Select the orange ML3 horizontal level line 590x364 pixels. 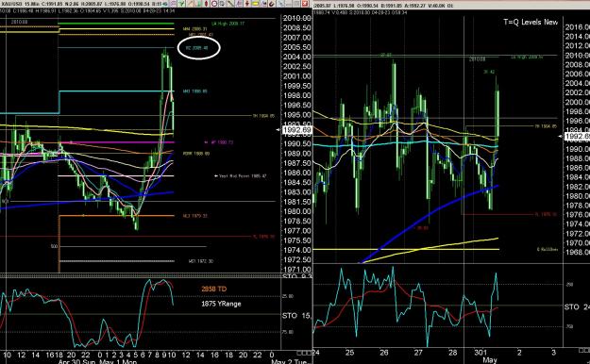pyautogui.click(x=117, y=216)
